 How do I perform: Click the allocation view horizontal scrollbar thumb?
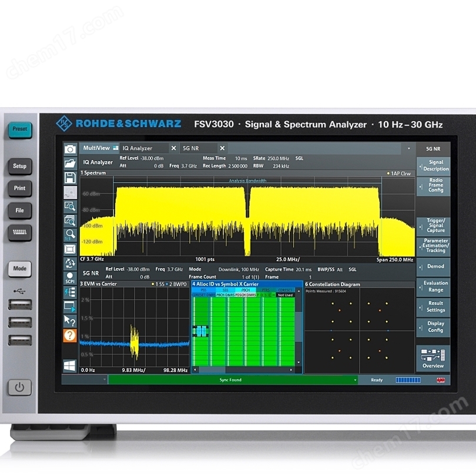tap(212, 370)
